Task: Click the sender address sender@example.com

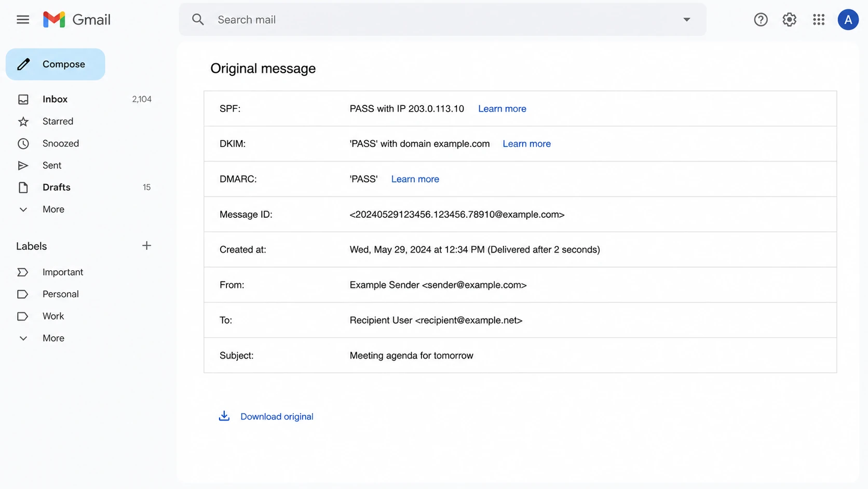Action: (x=474, y=285)
